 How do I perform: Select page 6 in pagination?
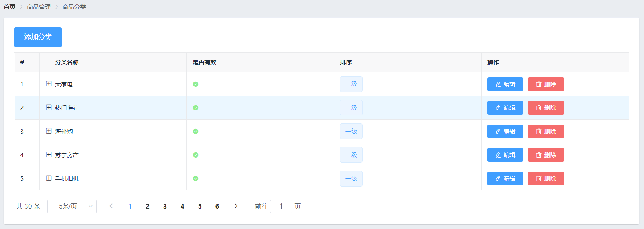217,206
